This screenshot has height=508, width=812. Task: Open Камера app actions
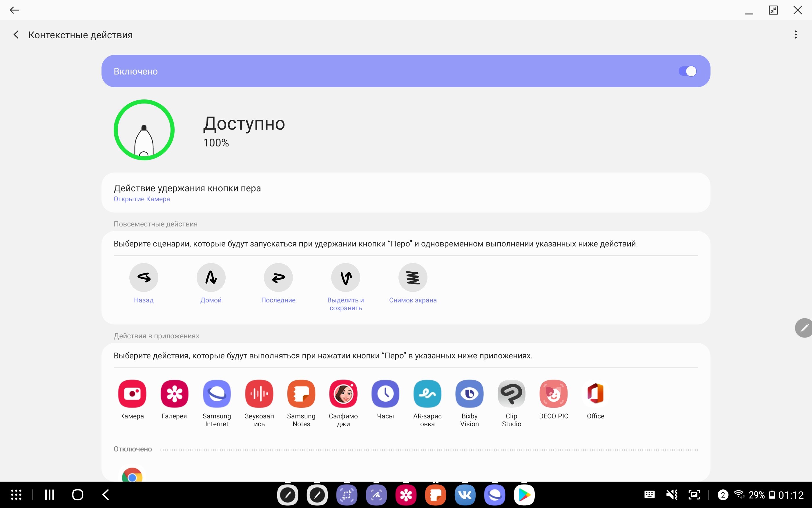click(132, 400)
